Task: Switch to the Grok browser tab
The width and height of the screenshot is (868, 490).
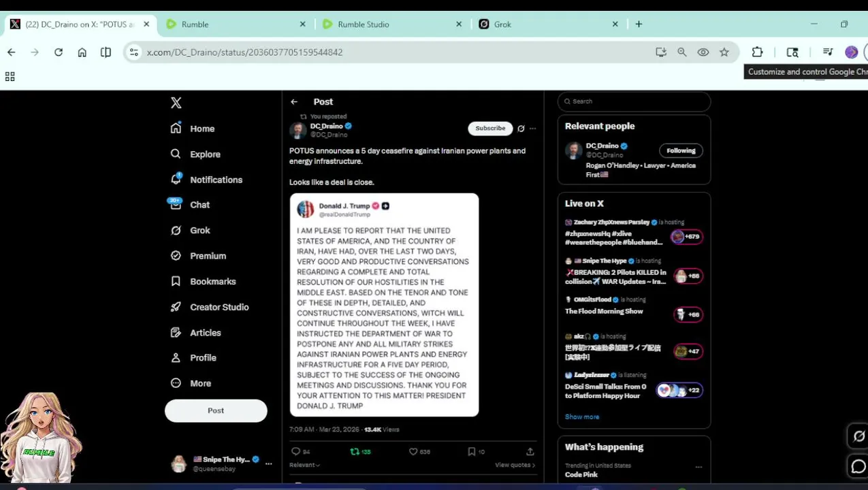Action: point(547,24)
